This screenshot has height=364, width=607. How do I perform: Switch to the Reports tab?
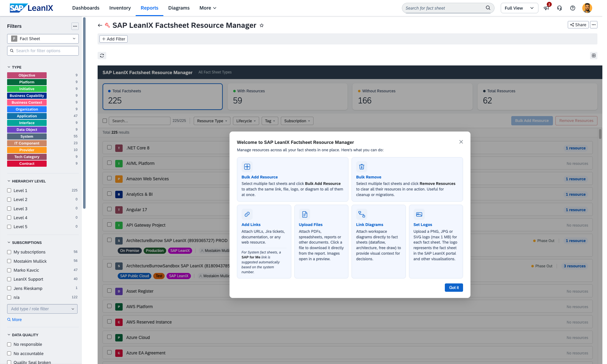150,8
